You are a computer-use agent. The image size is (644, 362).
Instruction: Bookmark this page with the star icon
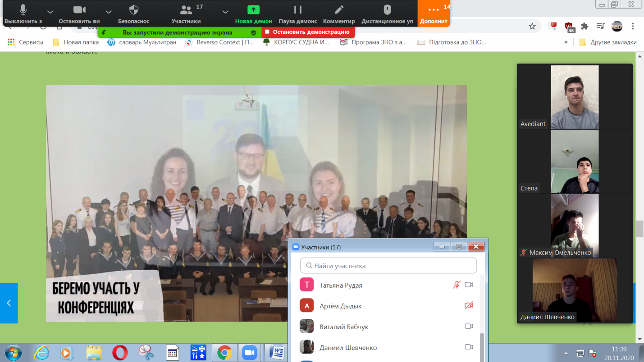532,26
